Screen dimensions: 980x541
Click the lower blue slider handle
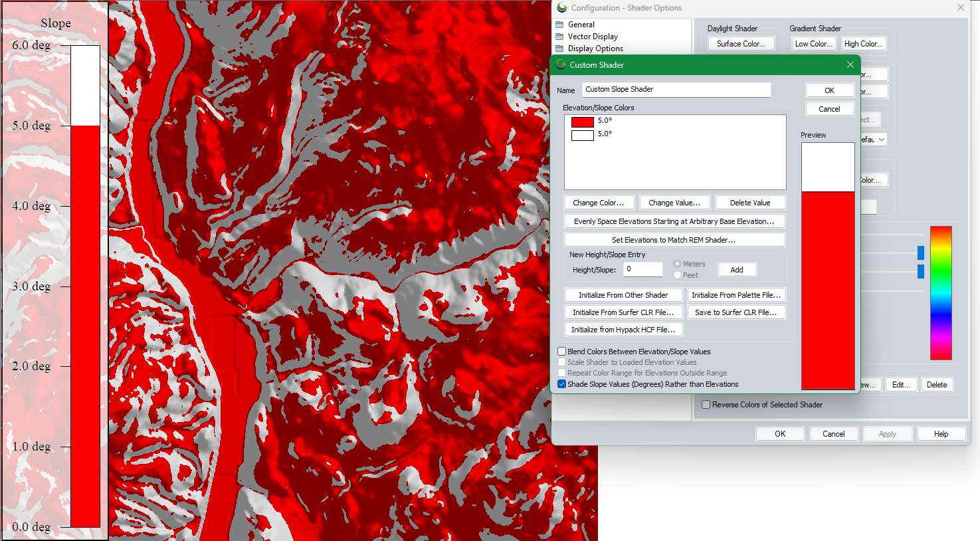pyautogui.click(x=921, y=271)
